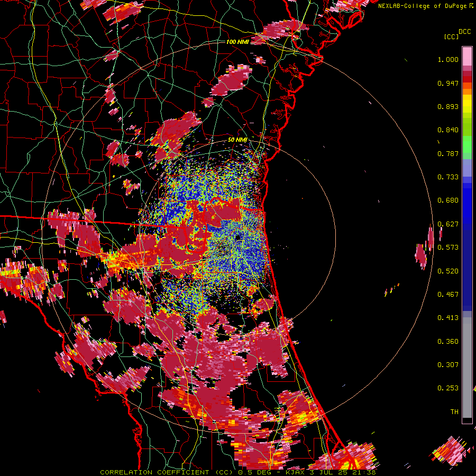Click the NEXLAB-College of DuPage title text
476x476 pixels.
(x=423, y=6)
